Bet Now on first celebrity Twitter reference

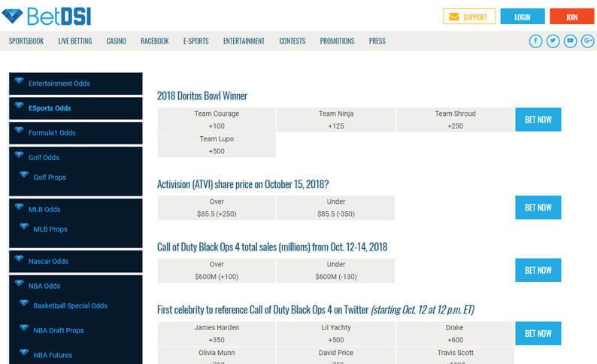(538, 333)
